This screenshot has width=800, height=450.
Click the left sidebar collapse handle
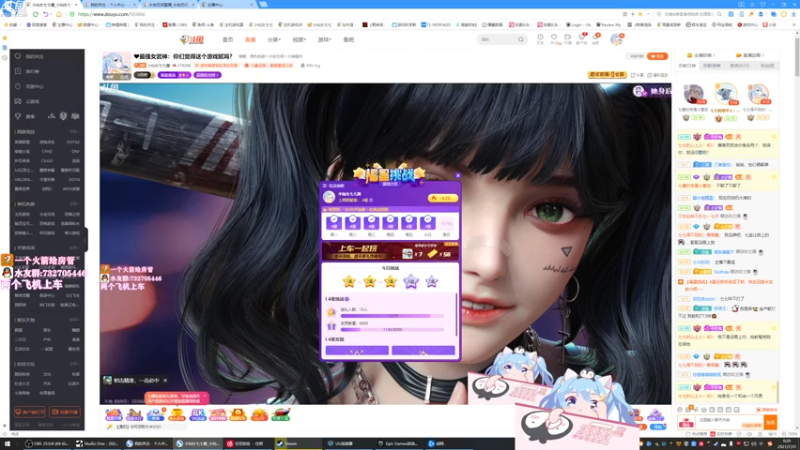point(86,239)
